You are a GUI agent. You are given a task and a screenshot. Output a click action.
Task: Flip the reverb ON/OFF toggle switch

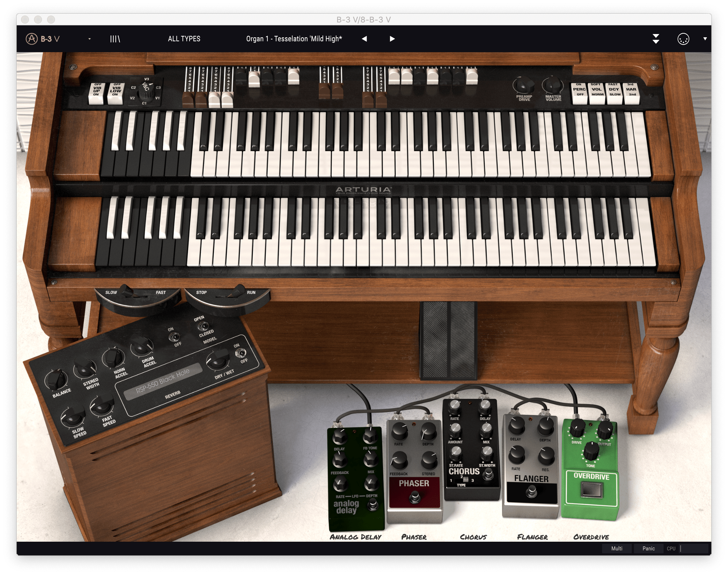241,353
